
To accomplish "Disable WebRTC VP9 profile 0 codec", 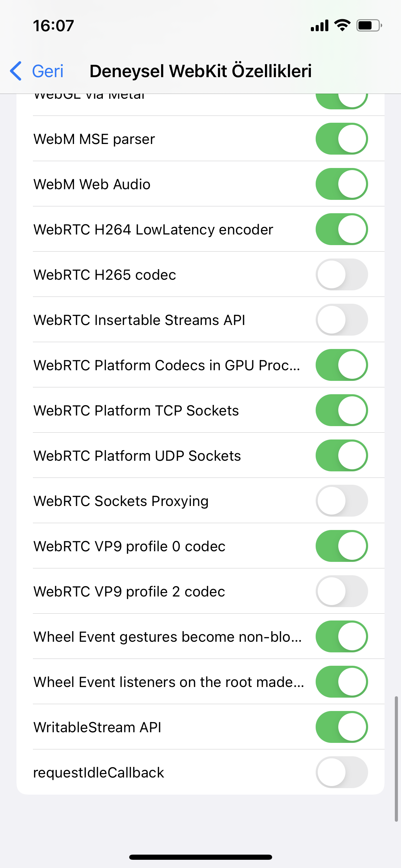I will pyautogui.click(x=342, y=546).
